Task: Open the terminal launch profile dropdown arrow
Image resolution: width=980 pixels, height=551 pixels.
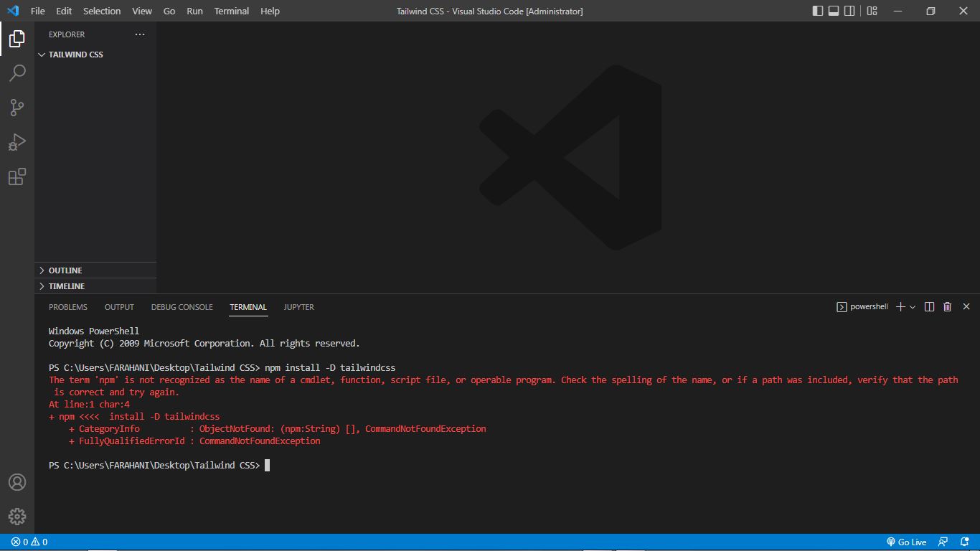Action: [913, 307]
